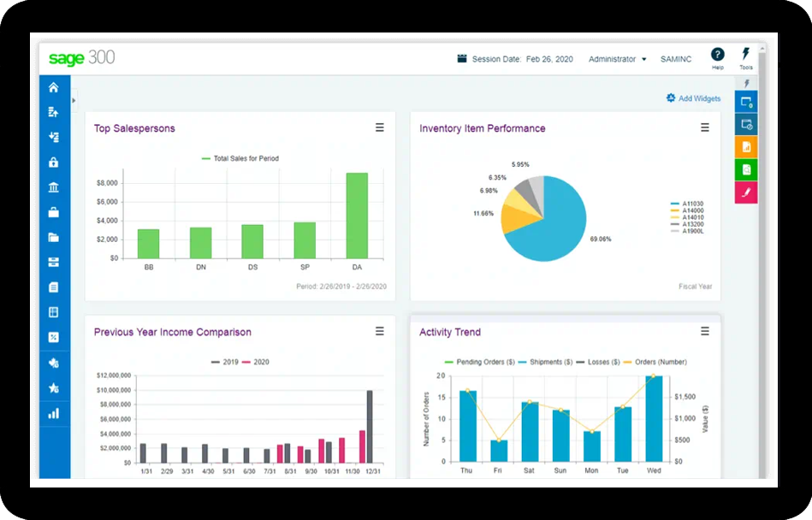Open the Top Salespersons widget menu
The height and width of the screenshot is (520, 812).
tap(379, 127)
